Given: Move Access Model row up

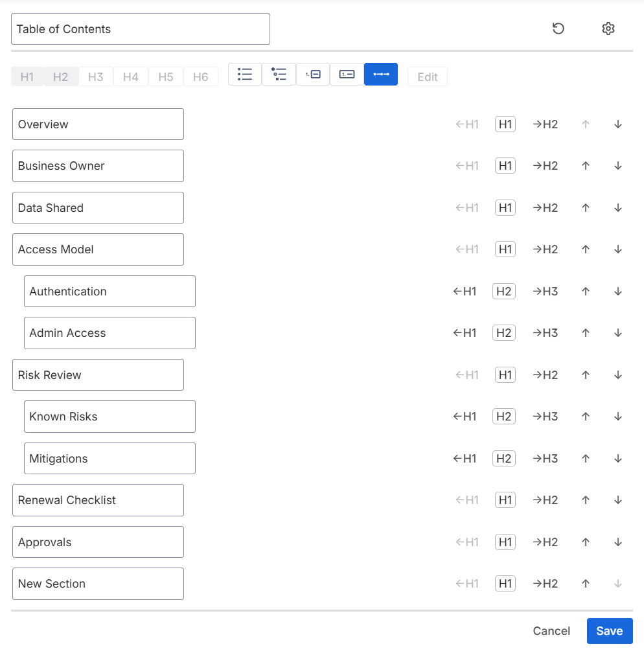Looking at the screenshot, I should pos(586,249).
